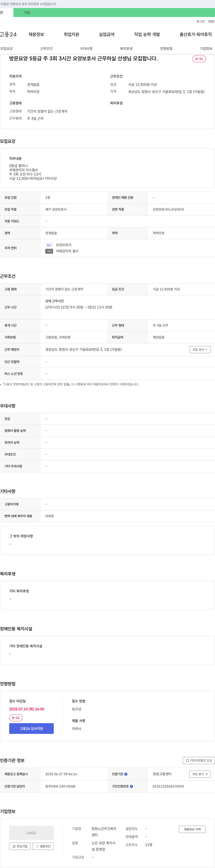Select the 재가 요양보호사 job category value
215x868 pixels.
click(56, 209)
